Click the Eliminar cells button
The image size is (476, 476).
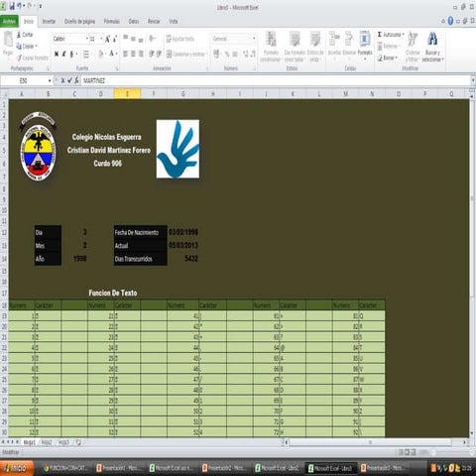point(349,45)
